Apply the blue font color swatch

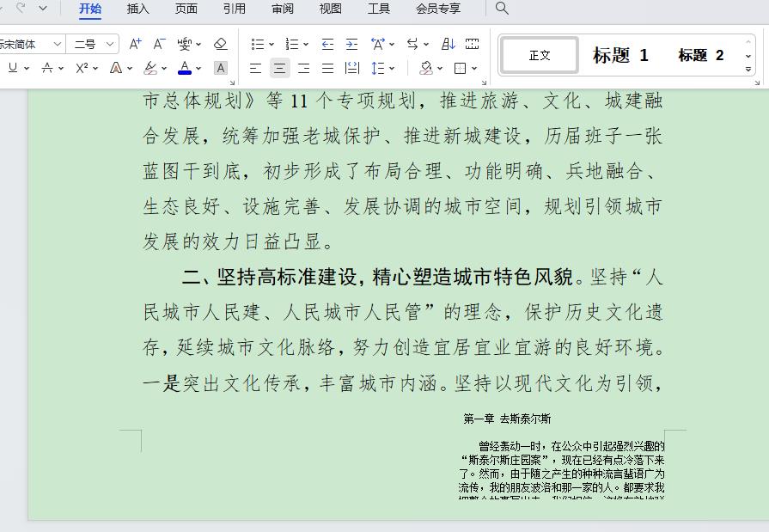(185, 68)
